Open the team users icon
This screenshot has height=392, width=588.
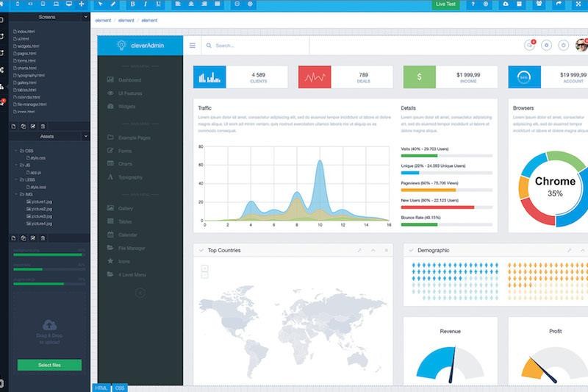pyautogui.click(x=539, y=4)
